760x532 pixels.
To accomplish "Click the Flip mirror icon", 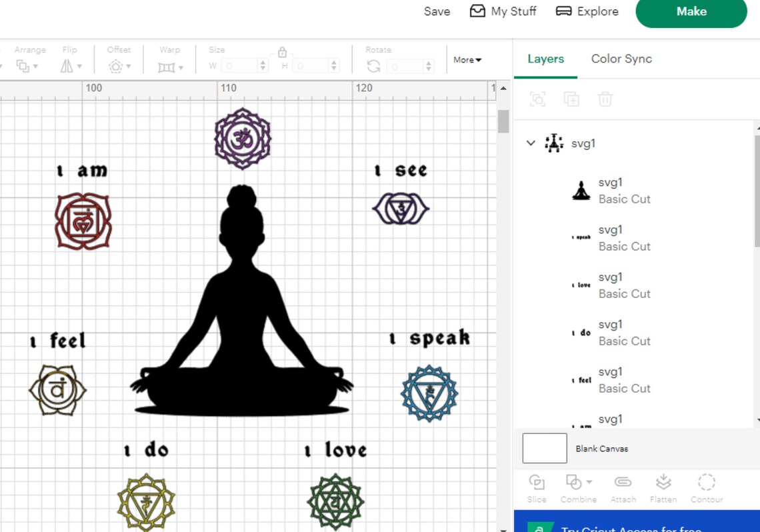I will tap(69, 65).
